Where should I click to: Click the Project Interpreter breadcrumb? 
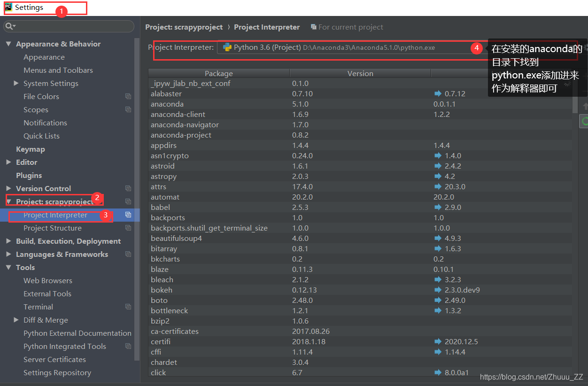(267, 27)
